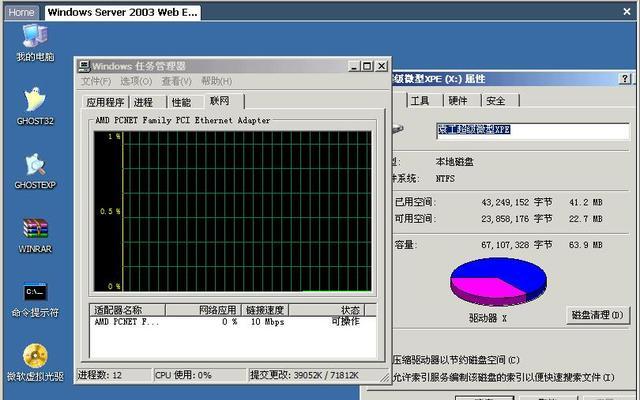The image size is (640, 400).
Task: Click the 进程数: 12 status bar entry
Action: [113, 375]
